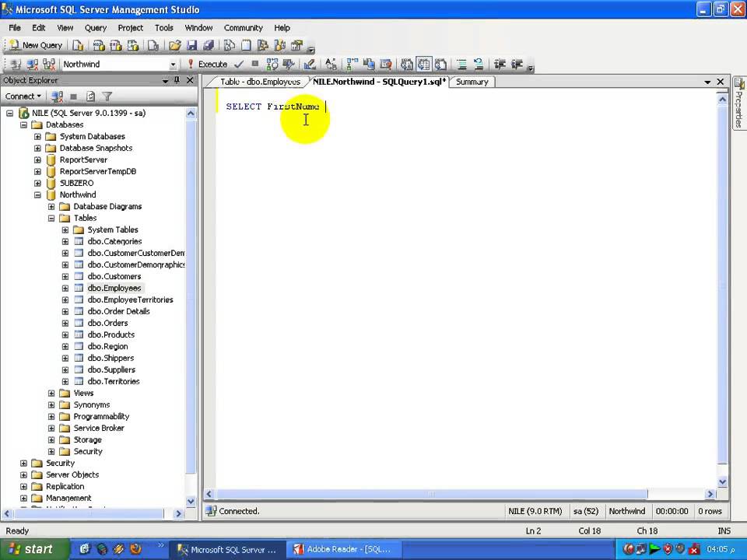This screenshot has width=747, height=560.
Task: Comment out the selected lines
Action: coord(461,64)
